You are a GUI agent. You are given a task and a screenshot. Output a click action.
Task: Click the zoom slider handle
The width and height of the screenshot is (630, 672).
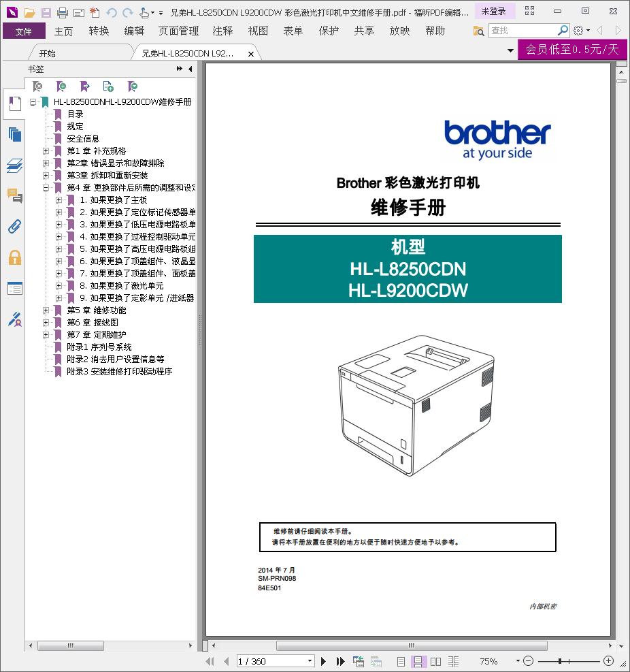560,661
